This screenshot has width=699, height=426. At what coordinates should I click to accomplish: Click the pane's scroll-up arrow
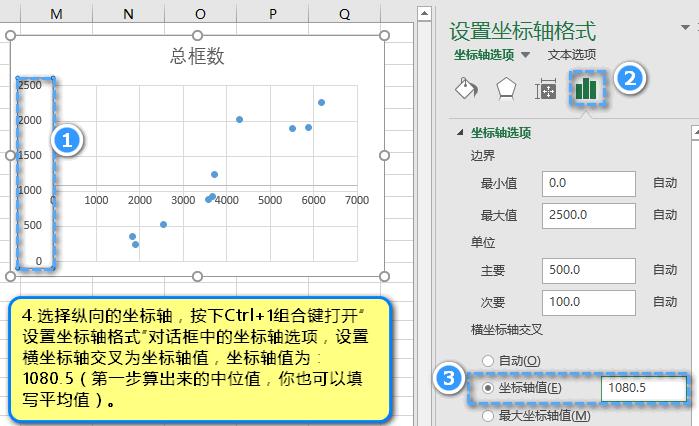(x=694, y=132)
